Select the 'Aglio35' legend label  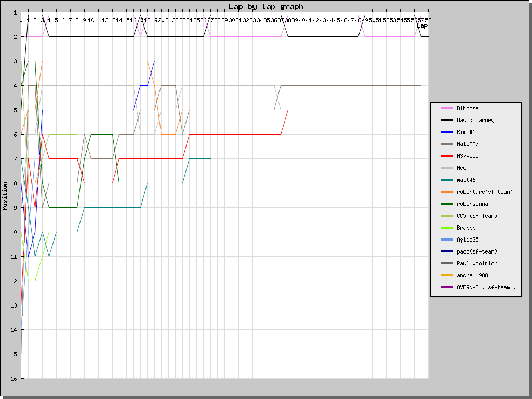tap(468, 240)
